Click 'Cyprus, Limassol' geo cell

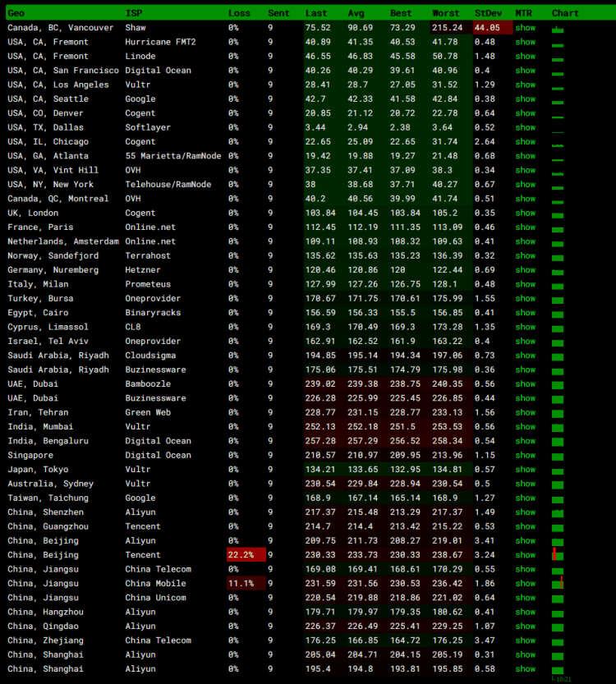click(x=48, y=327)
